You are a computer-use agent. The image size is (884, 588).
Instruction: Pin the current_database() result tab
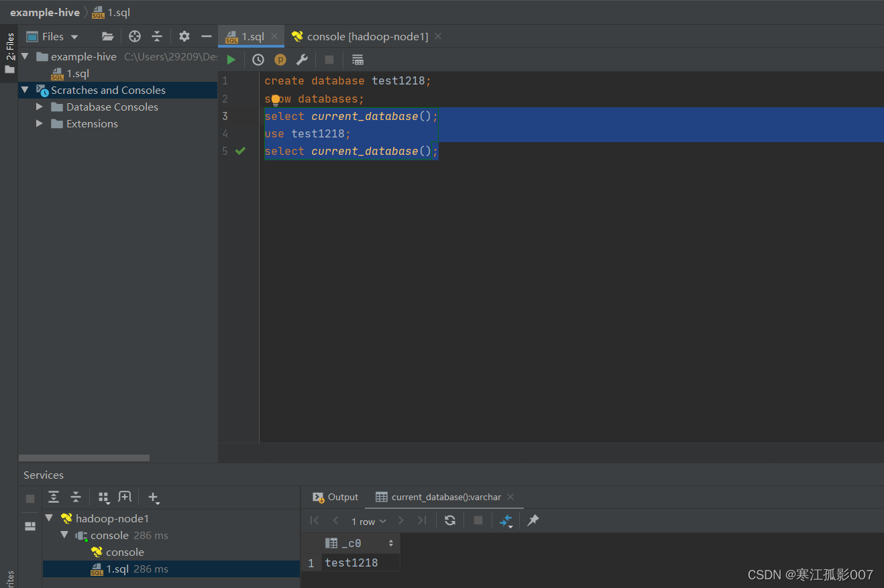coord(533,520)
